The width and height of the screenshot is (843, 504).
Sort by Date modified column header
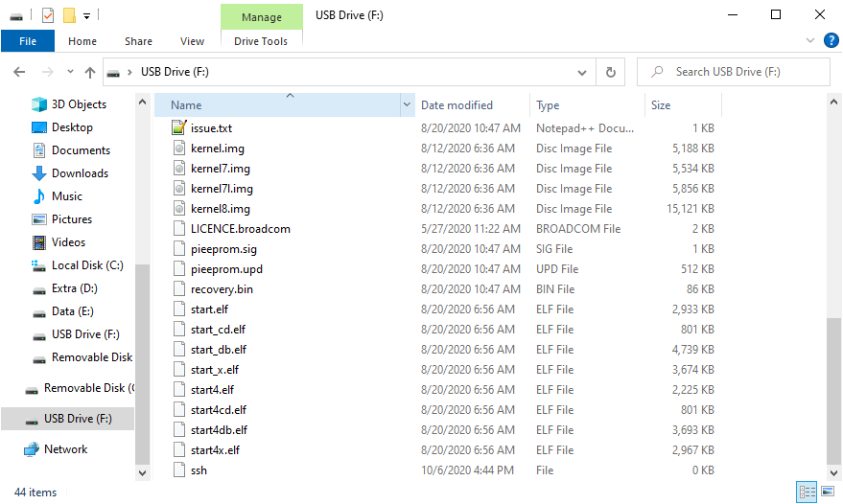457,105
